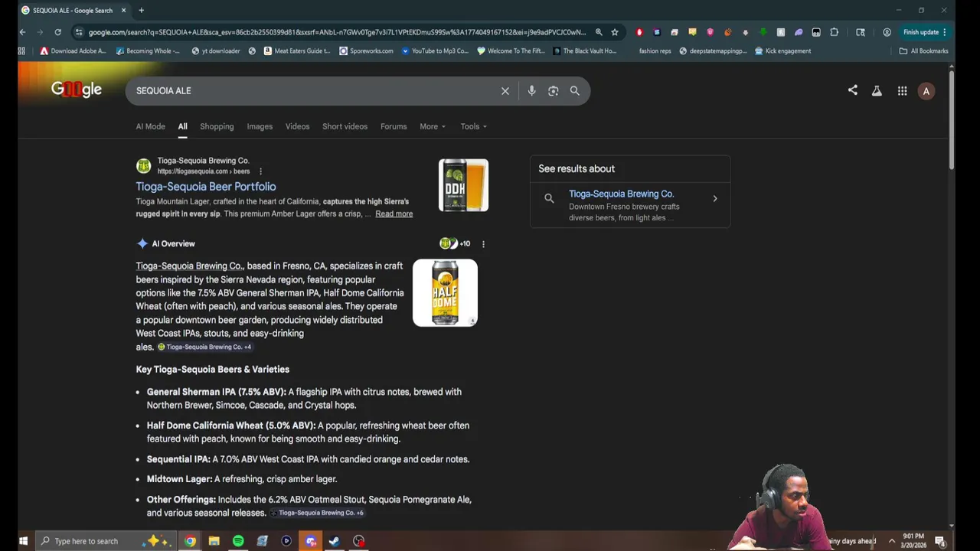Image resolution: width=980 pixels, height=551 pixels.
Task: Open The Black Vault bookmark
Action: tap(584, 51)
